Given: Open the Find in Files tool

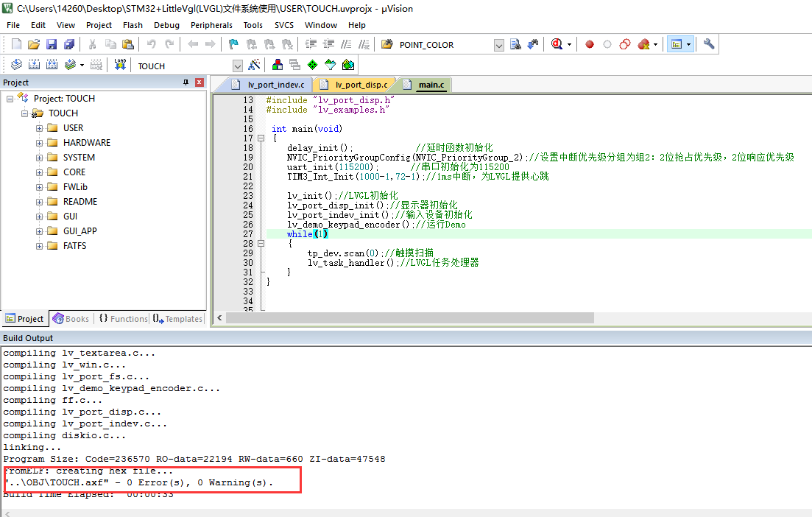Looking at the screenshot, I should (x=515, y=43).
